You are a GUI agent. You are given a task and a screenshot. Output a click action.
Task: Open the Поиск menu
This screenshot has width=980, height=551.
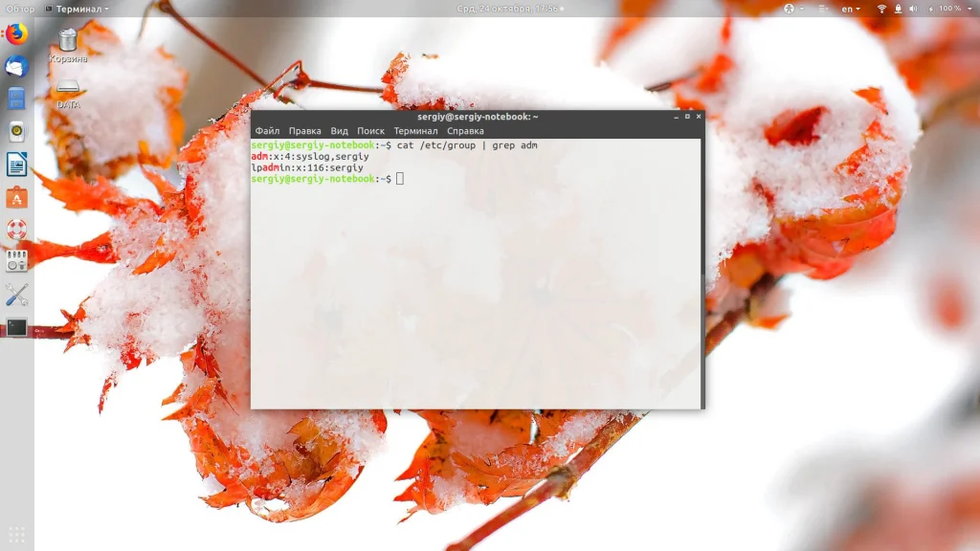coord(370,130)
